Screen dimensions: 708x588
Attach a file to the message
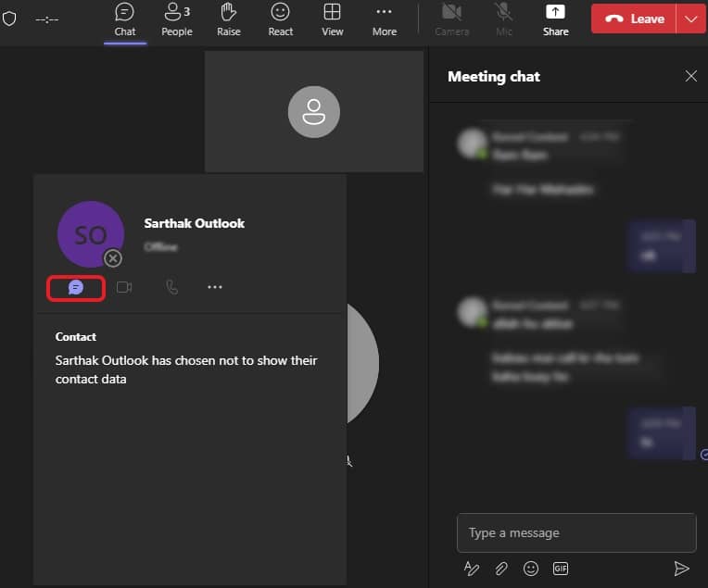pyautogui.click(x=501, y=569)
